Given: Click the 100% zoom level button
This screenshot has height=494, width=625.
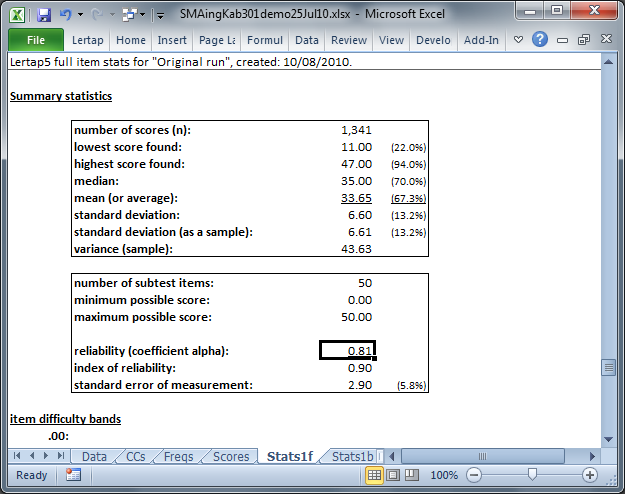Looking at the screenshot, I should tap(442, 475).
